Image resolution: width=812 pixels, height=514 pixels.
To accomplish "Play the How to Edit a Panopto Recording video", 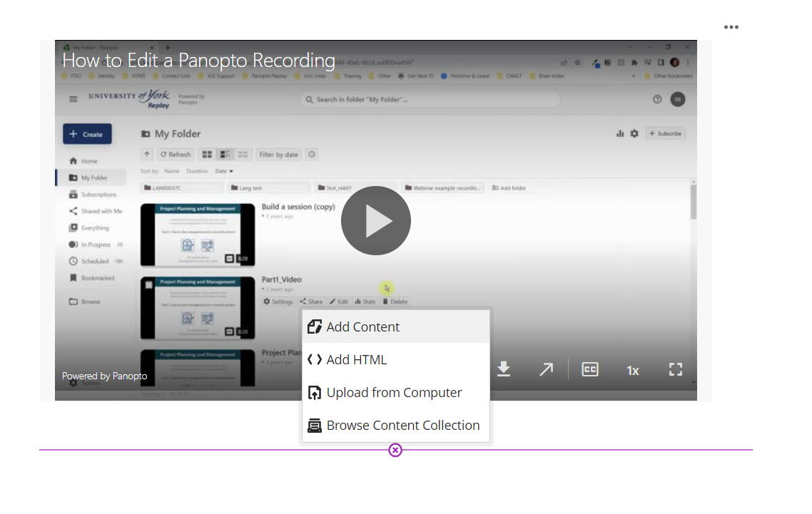I will [375, 222].
